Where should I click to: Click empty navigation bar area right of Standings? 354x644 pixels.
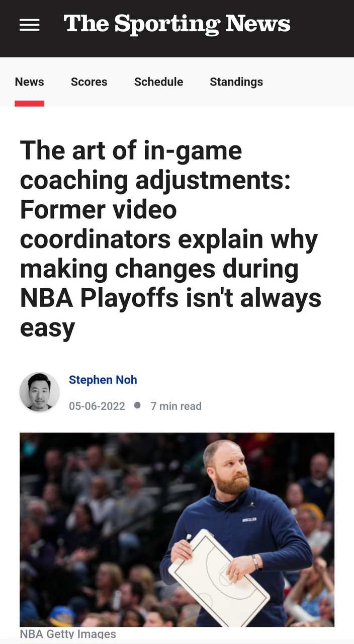308,82
